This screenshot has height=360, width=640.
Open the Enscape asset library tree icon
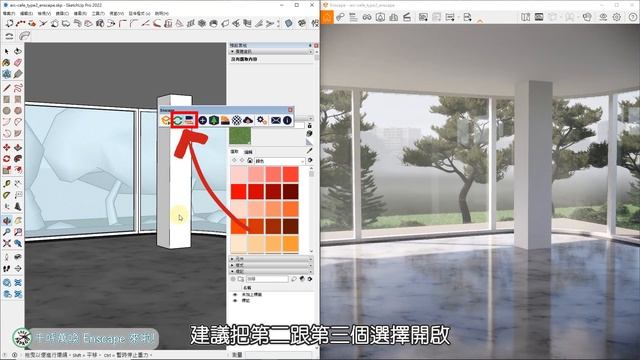(x=214, y=120)
